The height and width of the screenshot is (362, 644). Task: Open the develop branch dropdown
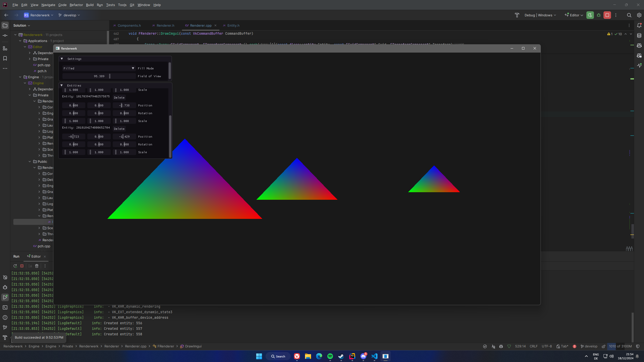click(x=69, y=15)
